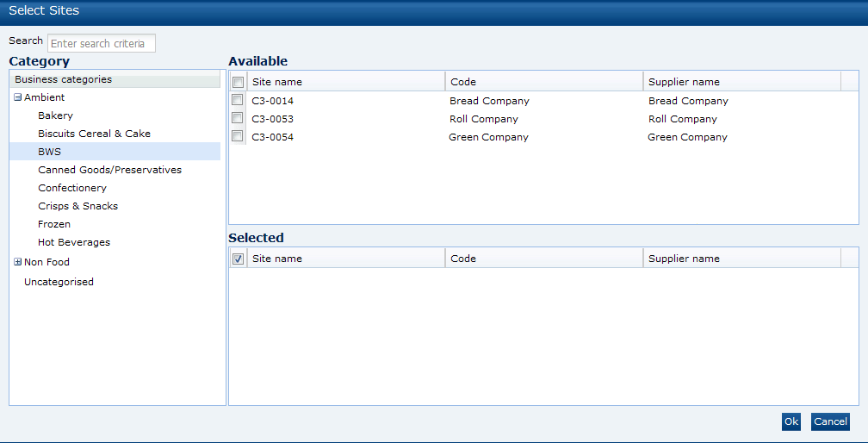Collapse the Ambient category node

(x=18, y=97)
